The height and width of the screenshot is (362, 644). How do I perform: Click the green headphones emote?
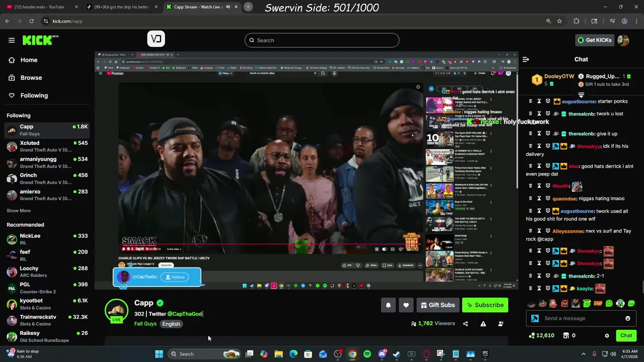click(620, 304)
